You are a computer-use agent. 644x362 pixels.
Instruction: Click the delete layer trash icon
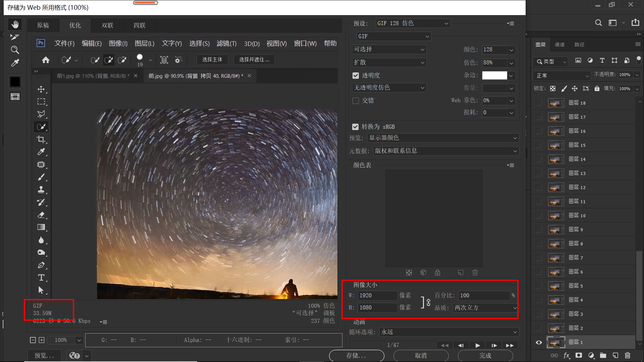coord(628,356)
